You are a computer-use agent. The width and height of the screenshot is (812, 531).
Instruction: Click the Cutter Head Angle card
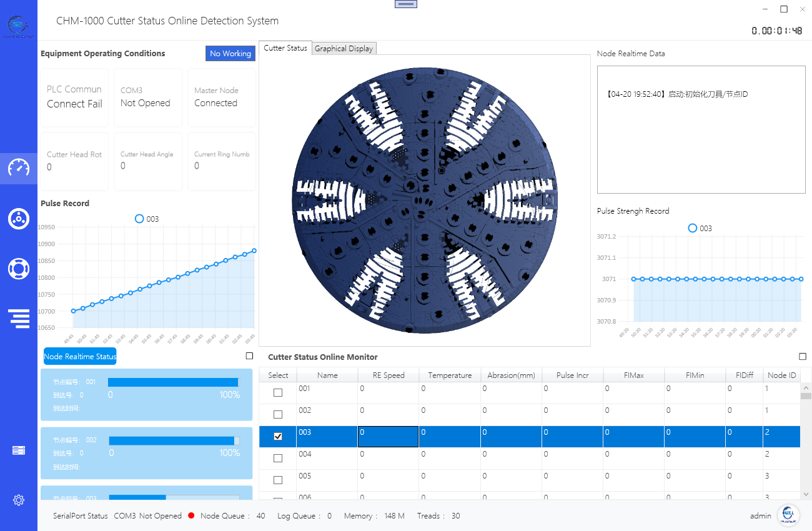click(148, 161)
